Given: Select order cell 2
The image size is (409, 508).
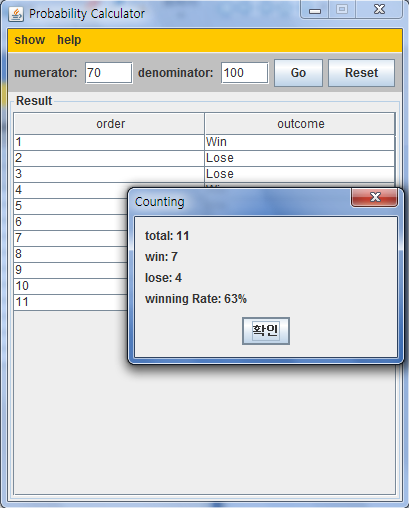Looking at the screenshot, I should pos(109,158).
